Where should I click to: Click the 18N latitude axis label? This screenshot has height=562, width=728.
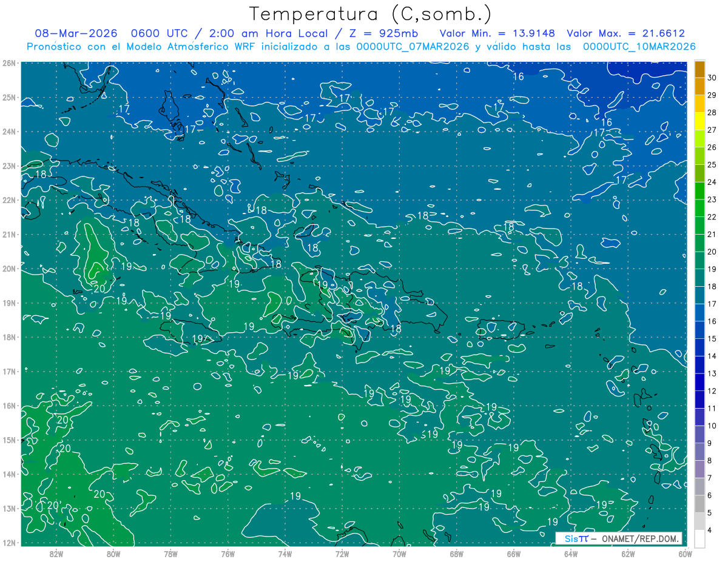pos(9,336)
